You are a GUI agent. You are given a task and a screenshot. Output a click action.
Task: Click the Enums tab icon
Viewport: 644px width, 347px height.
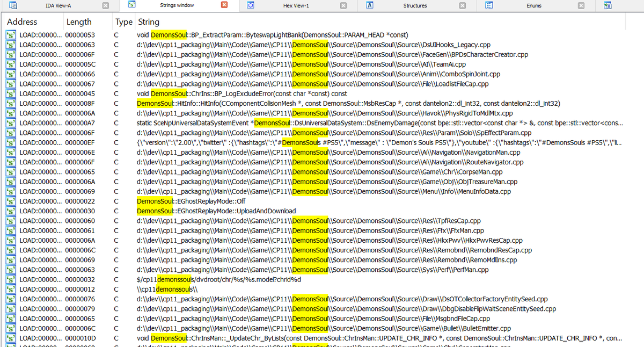489,5
